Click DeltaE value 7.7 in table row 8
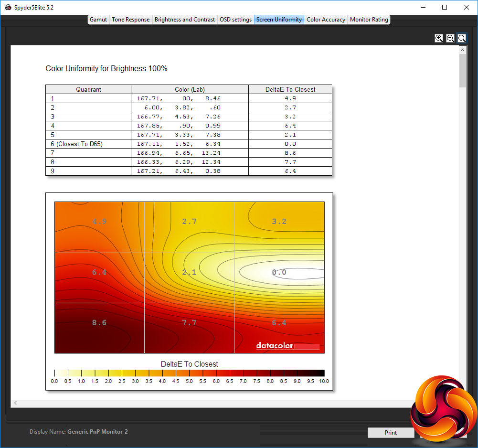 tap(290, 162)
